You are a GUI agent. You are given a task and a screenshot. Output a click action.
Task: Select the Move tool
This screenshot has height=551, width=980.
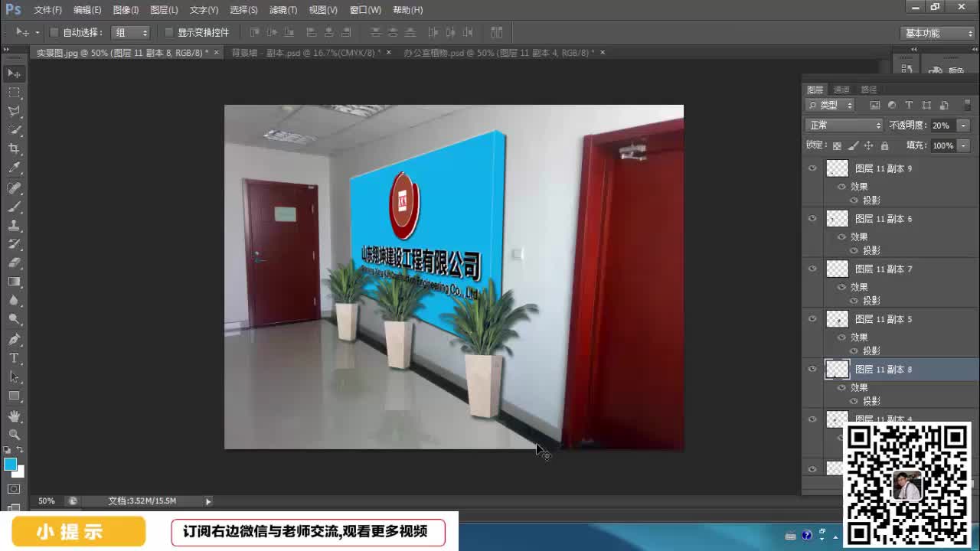coord(11,73)
